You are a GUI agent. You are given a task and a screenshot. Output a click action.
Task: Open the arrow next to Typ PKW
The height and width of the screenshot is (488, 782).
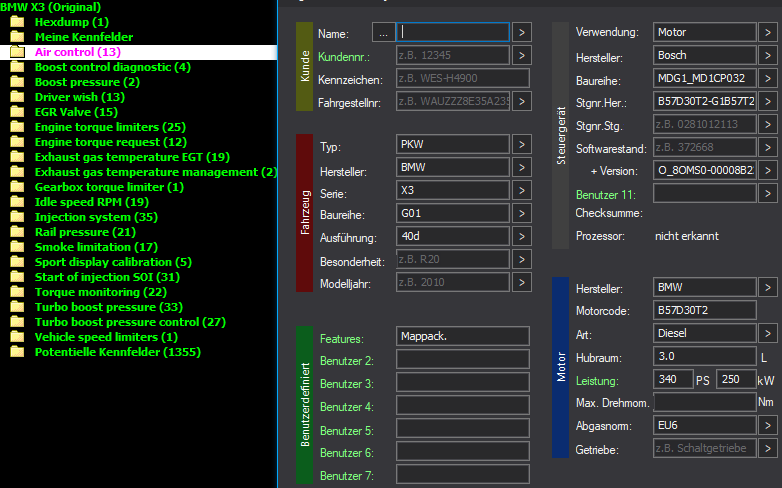click(522, 144)
